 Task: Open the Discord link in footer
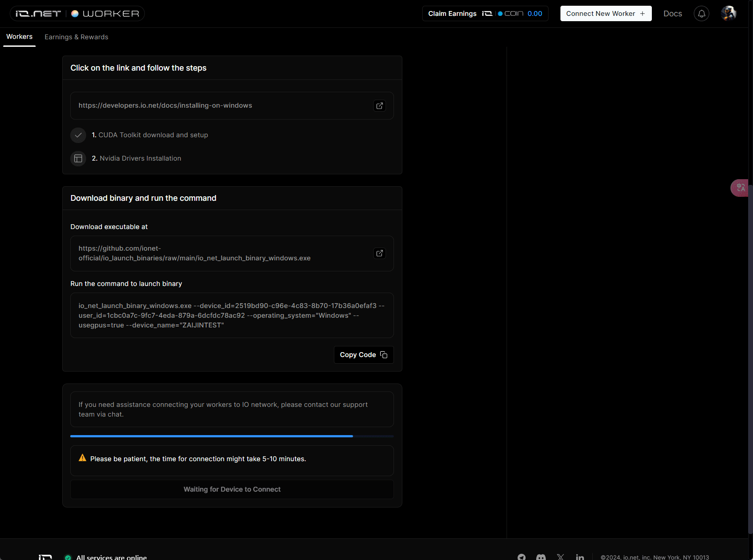541,557
